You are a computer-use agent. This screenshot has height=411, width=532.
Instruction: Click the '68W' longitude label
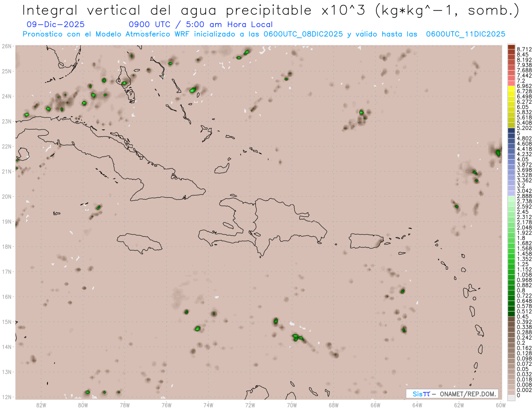(x=334, y=404)
